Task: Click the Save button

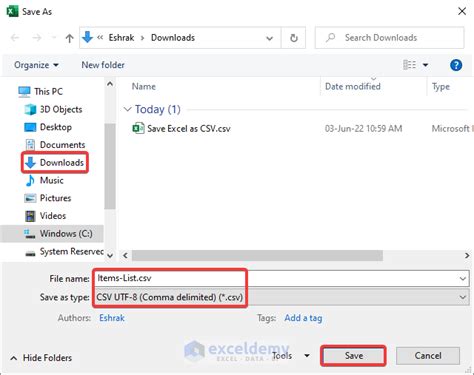Action: click(354, 356)
